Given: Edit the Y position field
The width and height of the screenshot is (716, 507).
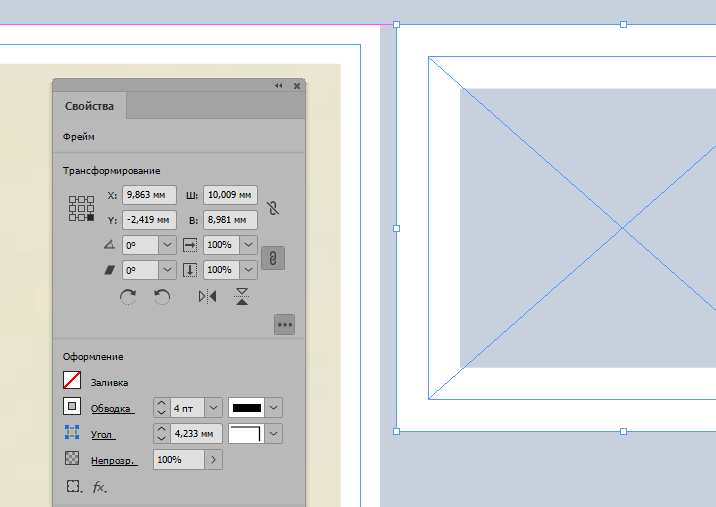Looking at the screenshot, I should (149, 220).
